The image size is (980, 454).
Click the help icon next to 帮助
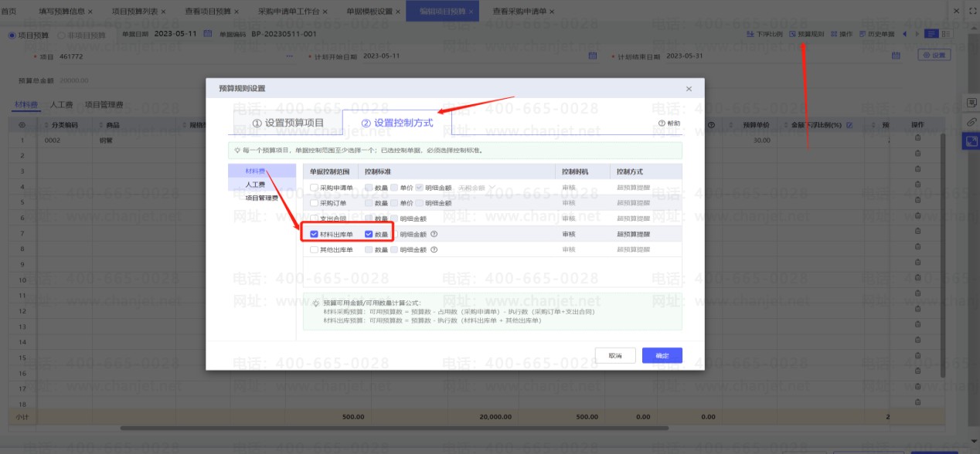point(662,123)
